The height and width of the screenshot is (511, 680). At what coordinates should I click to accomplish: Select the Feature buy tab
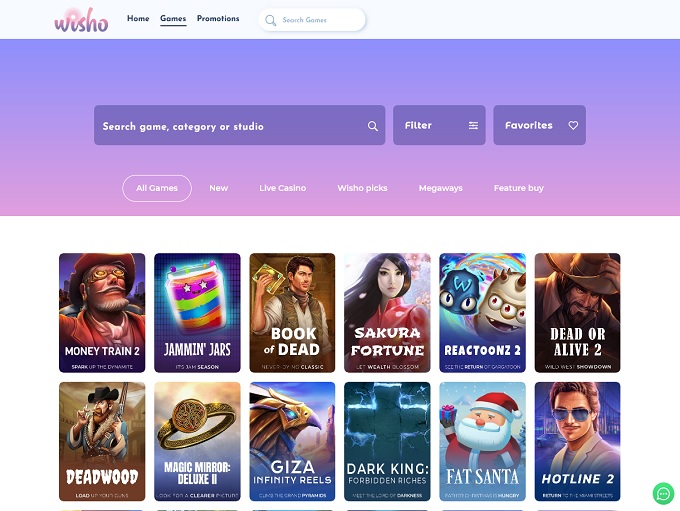pos(519,188)
